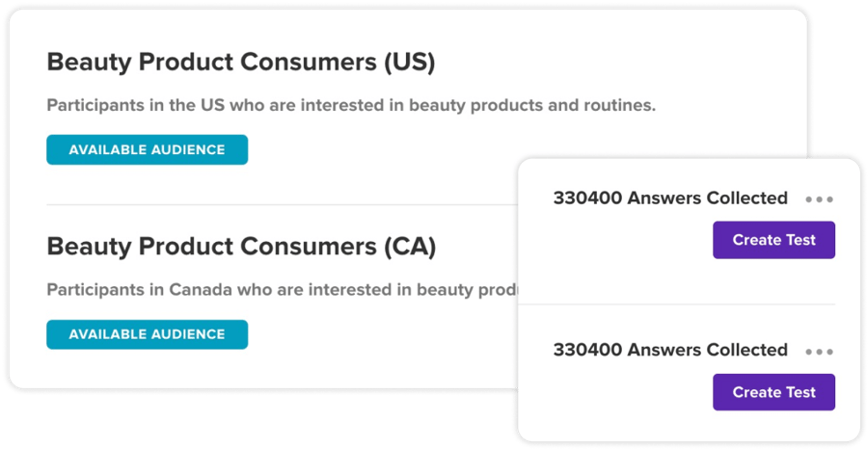The height and width of the screenshot is (449, 868).
Task: Open the Beauty Product Consumers (CA) audience
Action: (241, 247)
